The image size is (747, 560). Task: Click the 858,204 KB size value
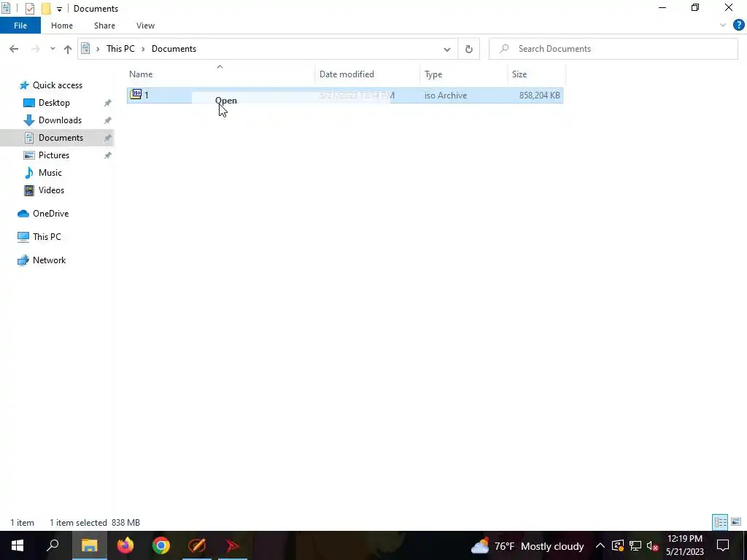point(539,96)
